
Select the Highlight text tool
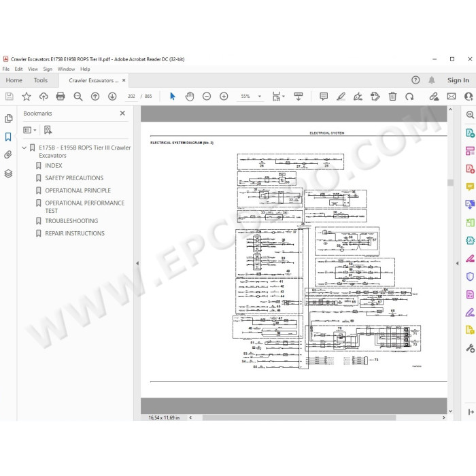pos(341,97)
